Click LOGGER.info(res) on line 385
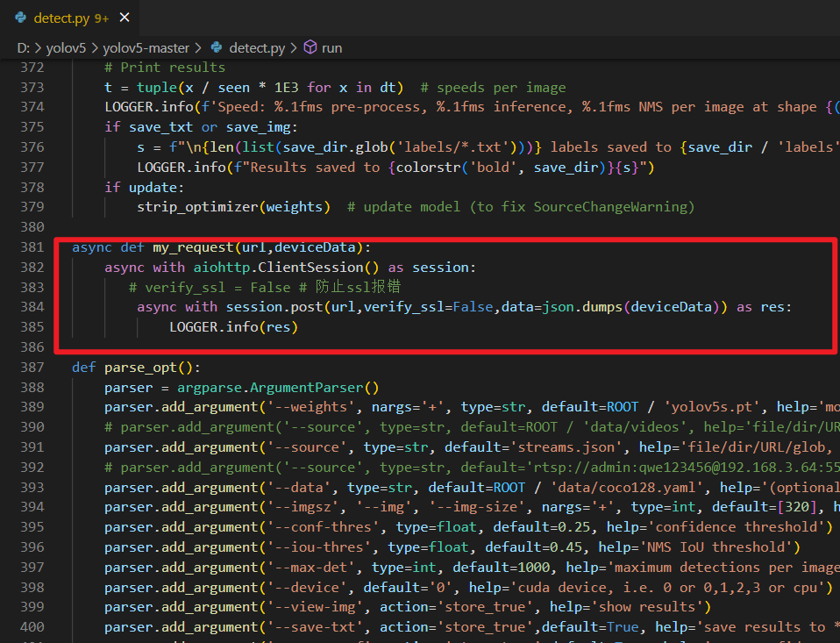The height and width of the screenshot is (643, 840). (x=234, y=327)
